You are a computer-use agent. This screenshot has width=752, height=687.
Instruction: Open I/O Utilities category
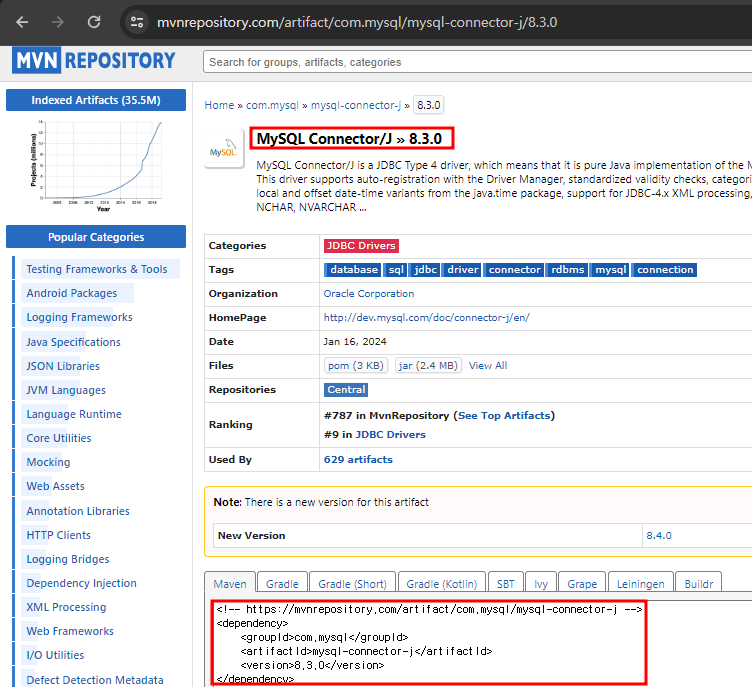pos(55,655)
